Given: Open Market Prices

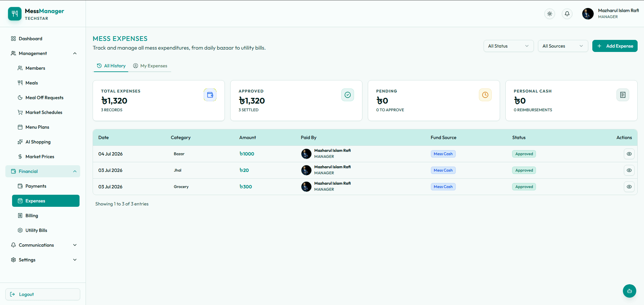Looking at the screenshot, I should [46, 157].
